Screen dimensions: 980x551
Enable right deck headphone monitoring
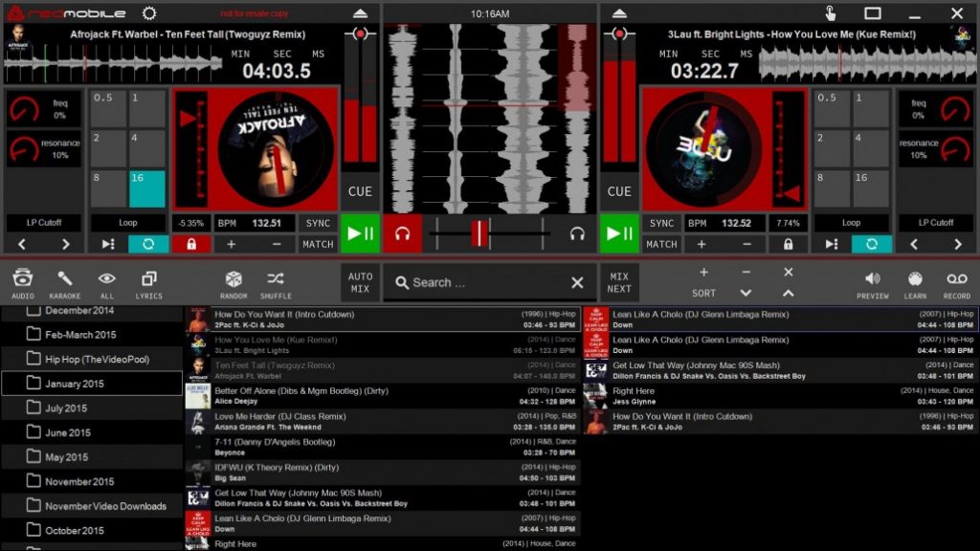coord(577,233)
